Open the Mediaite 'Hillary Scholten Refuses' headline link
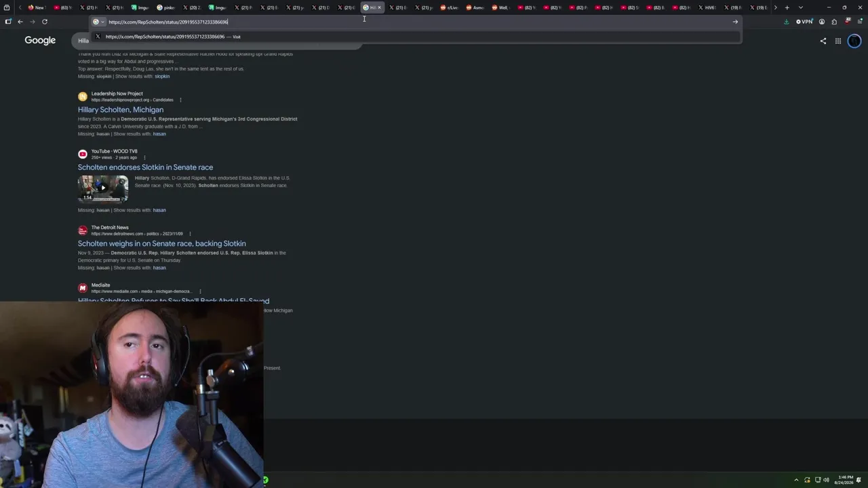Viewport: 868px width, 488px height. 174,300
